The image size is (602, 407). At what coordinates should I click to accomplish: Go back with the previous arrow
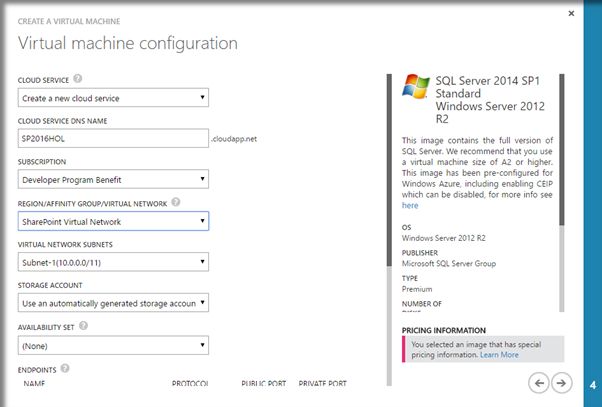point(538,382)
